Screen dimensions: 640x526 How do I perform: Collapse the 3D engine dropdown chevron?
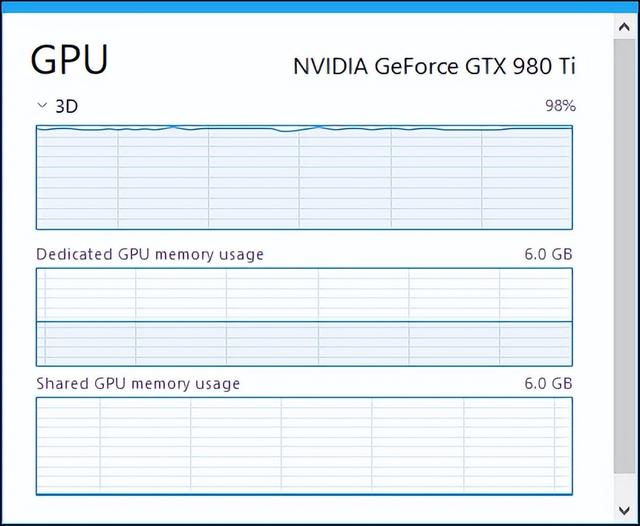click(42, 106)
